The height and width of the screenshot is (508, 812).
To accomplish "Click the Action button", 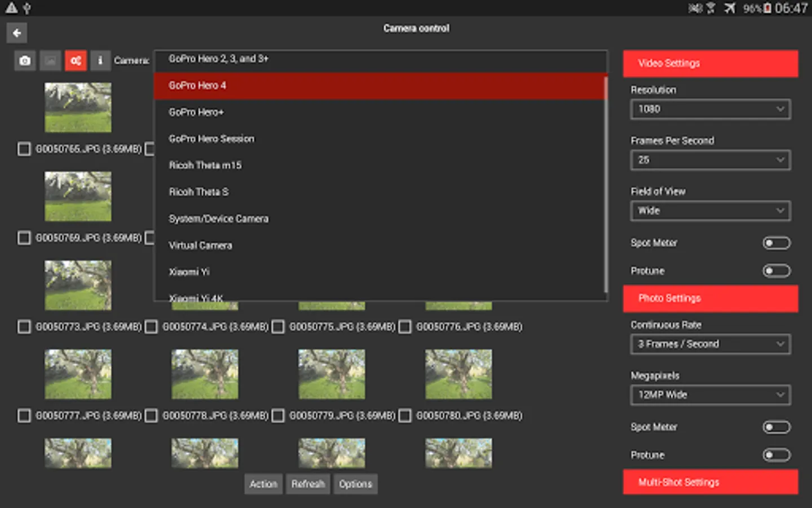I will [x=263, y=484].
